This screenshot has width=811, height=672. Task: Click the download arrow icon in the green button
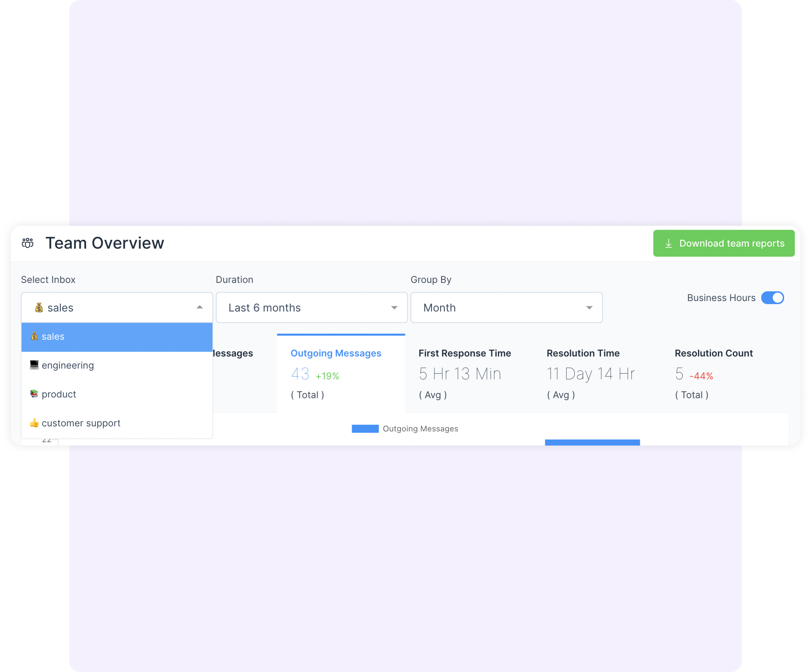click(x=668, y=243)
